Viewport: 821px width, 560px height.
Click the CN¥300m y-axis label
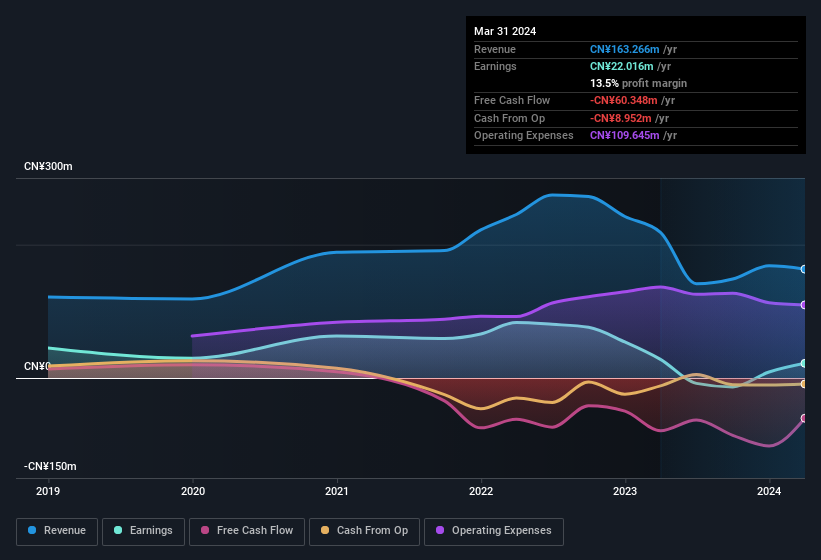(x=49, y=166)
